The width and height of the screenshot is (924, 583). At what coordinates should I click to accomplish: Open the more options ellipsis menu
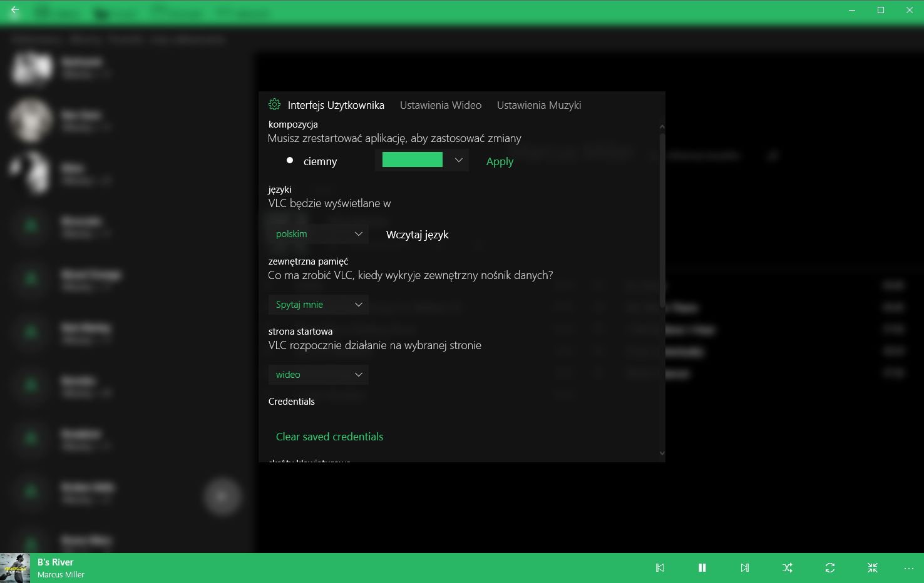pyautogui.click(x=909, y=568)
